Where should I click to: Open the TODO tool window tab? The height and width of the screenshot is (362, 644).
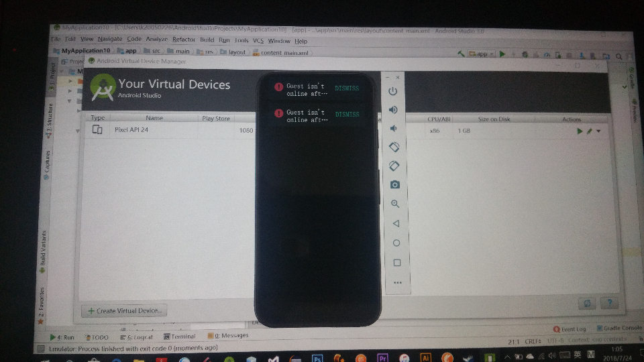[97, 337]
